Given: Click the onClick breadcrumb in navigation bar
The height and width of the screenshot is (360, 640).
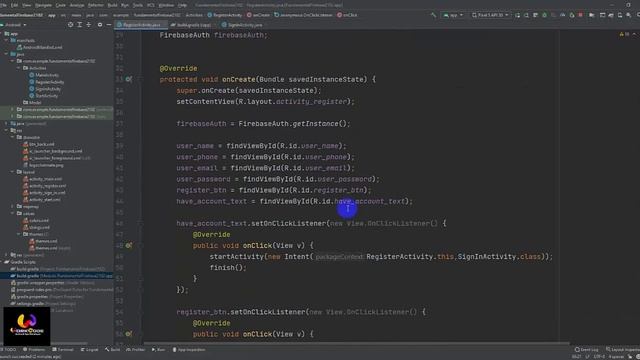Looking at the screenshot, I should (x=347, y=15).
